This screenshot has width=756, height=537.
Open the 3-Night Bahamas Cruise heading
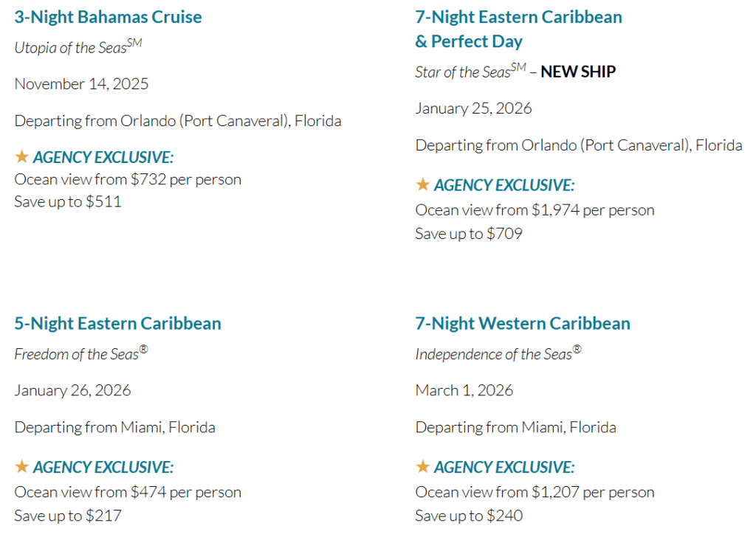pos(108,18)
